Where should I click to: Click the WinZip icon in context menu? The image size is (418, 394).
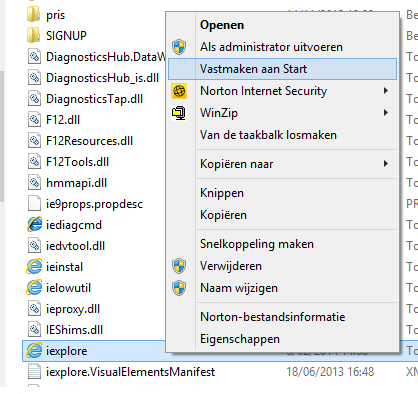coord(179,113)
